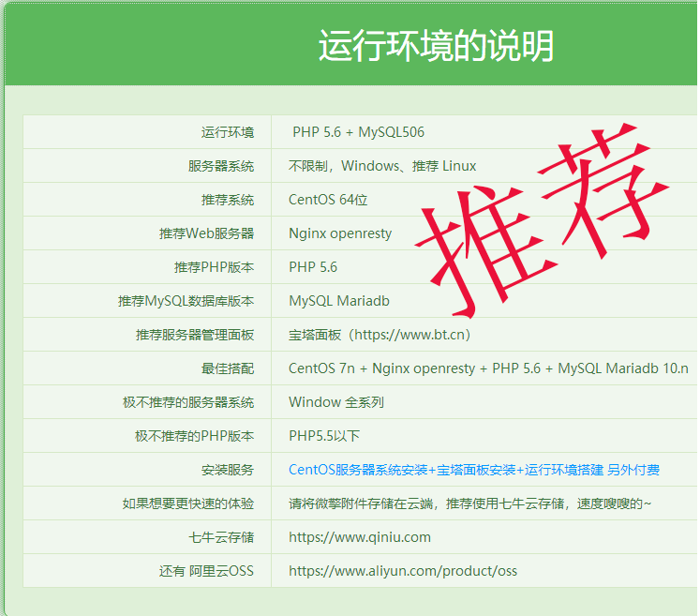Click the value MySQL Mariadb
The width and height of the screenshot is (700, 616).
tap(339, 301)
